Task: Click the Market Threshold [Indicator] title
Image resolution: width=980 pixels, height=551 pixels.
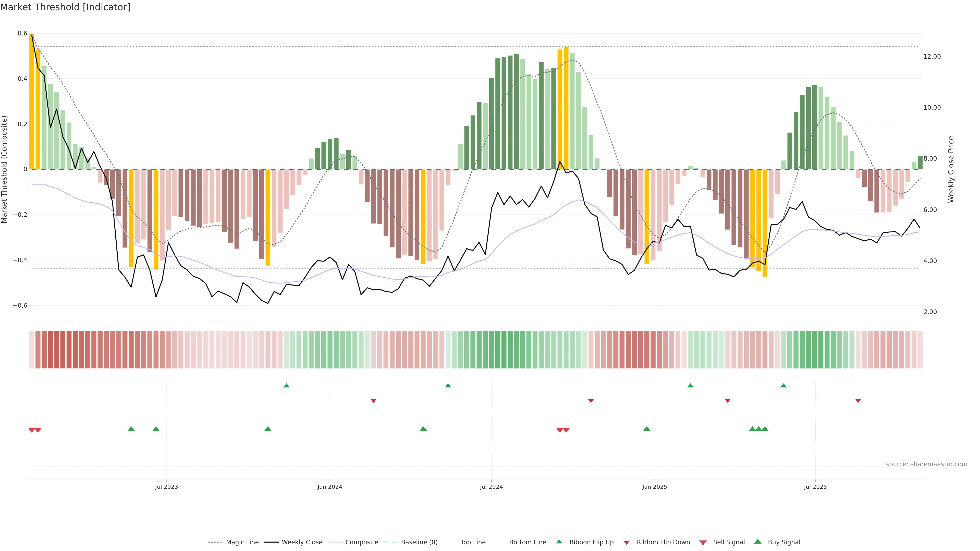Action: 65,7
